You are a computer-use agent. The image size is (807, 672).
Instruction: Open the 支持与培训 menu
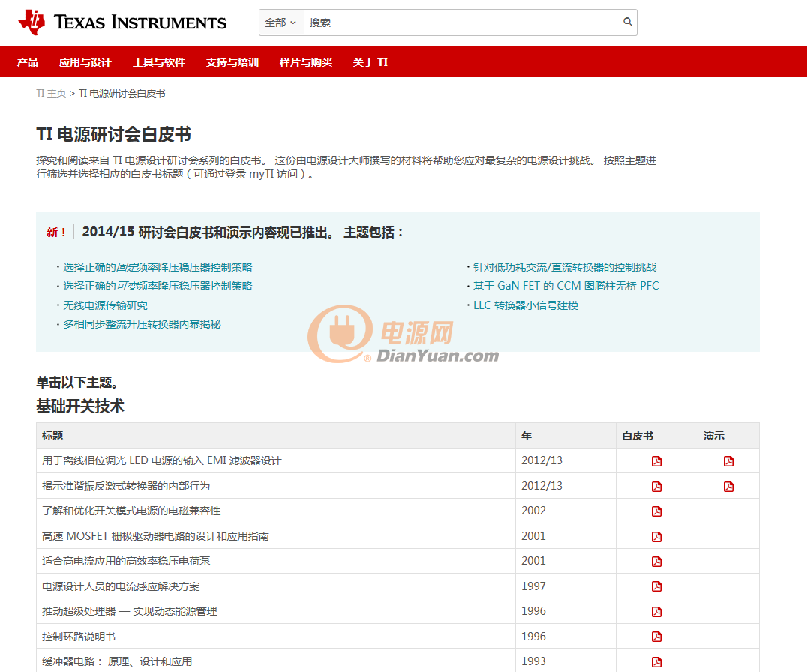tap(232, 62)
